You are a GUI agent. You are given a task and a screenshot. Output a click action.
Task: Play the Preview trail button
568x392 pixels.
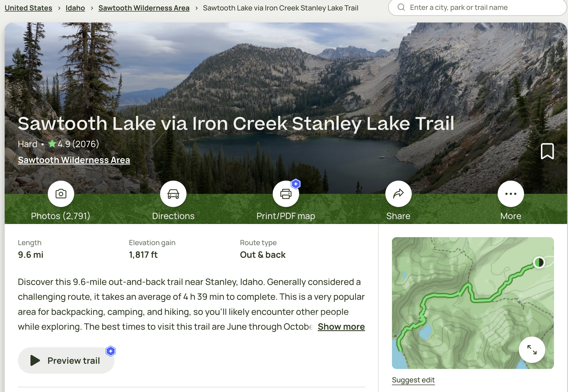tap(66, 360)
